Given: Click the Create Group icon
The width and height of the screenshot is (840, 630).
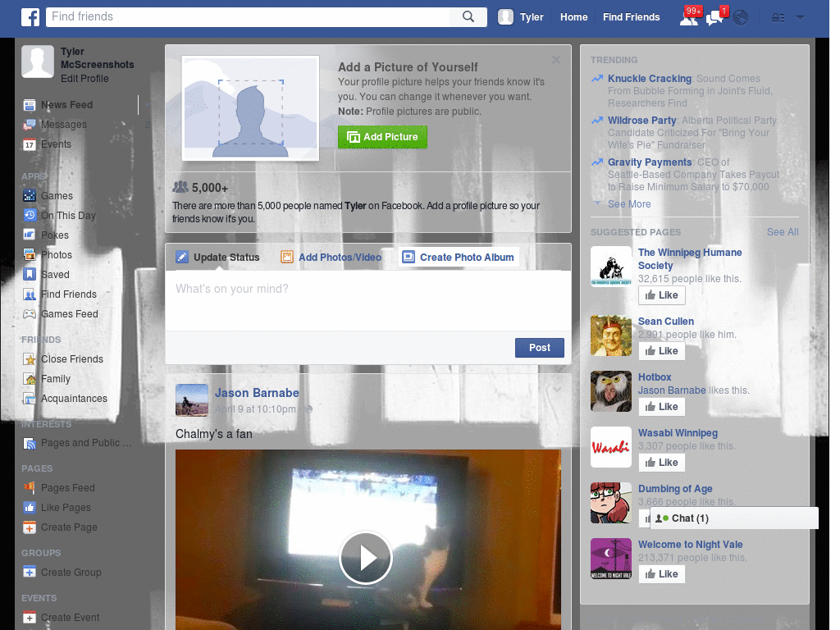Looking at the screenshot, I should click(30, 572).
